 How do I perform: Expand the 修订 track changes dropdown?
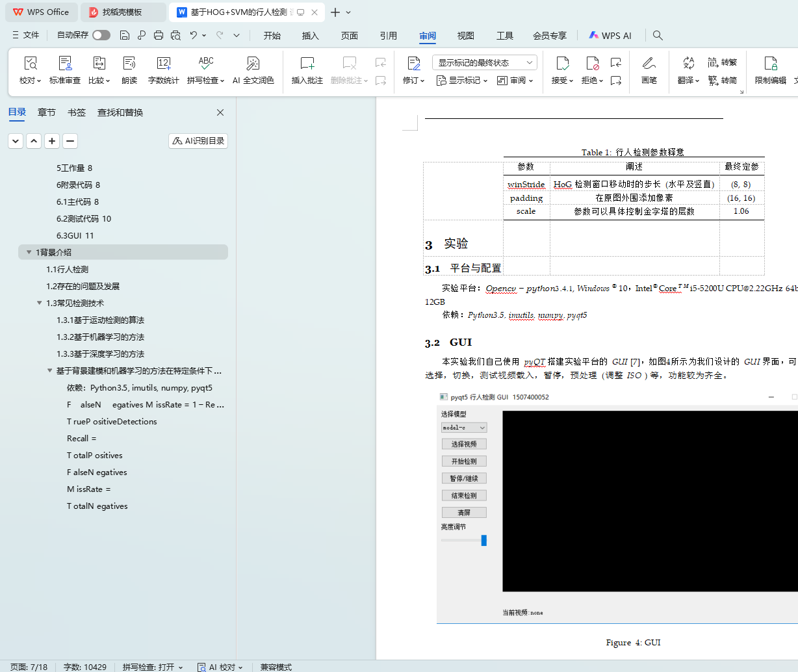pos(413,81)
